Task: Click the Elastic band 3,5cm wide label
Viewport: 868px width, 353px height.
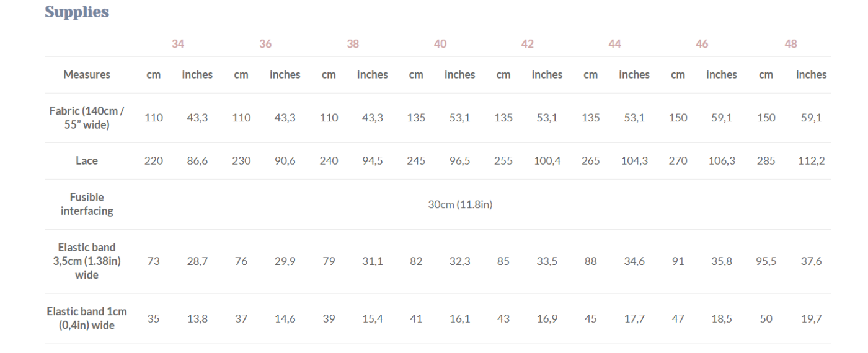Action: (x=87, y=261)
